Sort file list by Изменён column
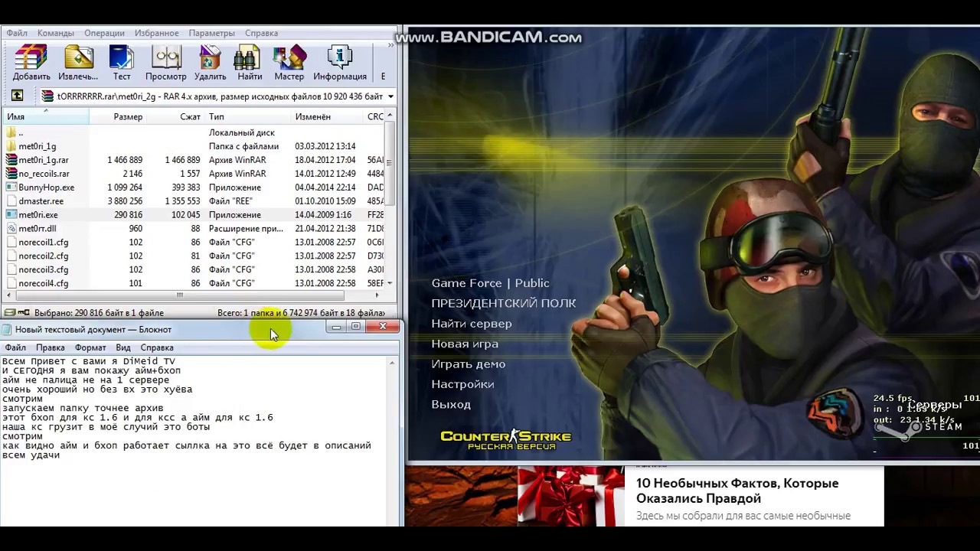Screen dimensions: 980x551 pyautogui.click(x=328, y=116)
